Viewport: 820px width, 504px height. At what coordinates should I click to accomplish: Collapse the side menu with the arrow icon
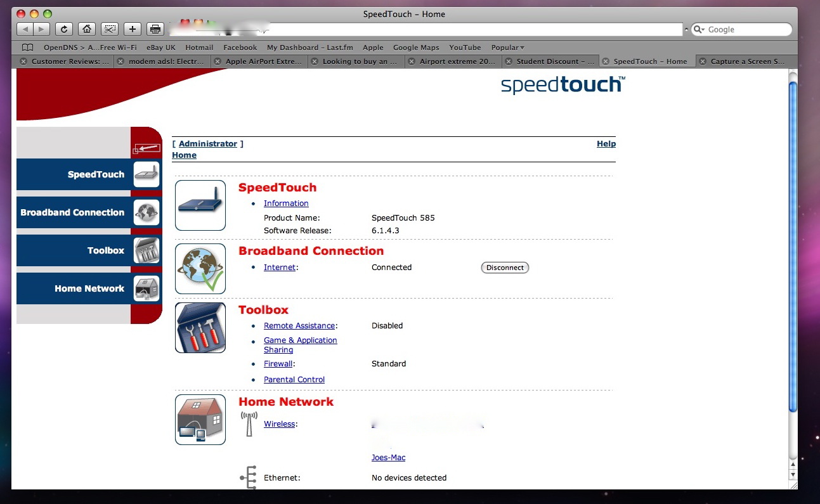coord(146,149)
